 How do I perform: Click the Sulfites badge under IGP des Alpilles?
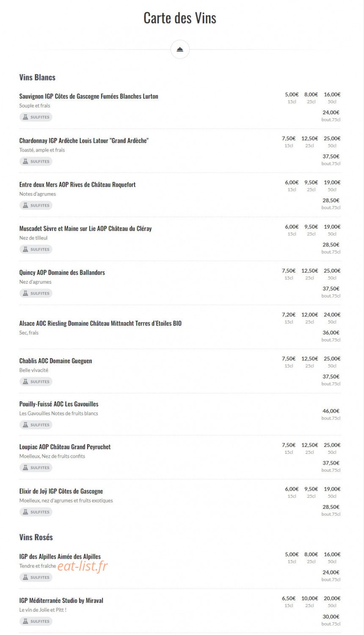click(36, 577)
